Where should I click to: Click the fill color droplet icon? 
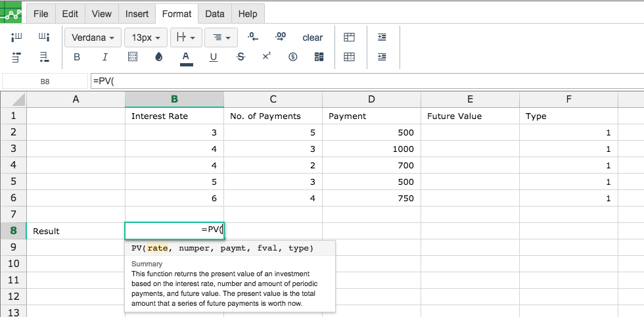pos(158,57)
